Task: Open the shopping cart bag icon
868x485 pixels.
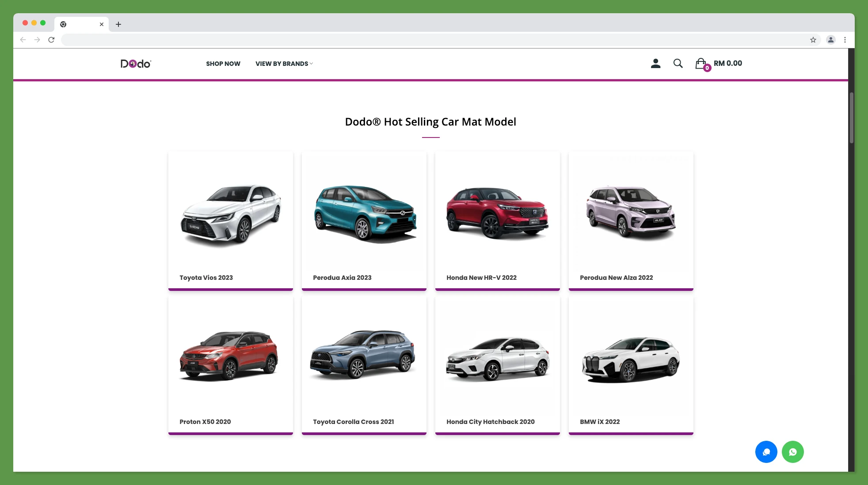Action: coord(700,64)
